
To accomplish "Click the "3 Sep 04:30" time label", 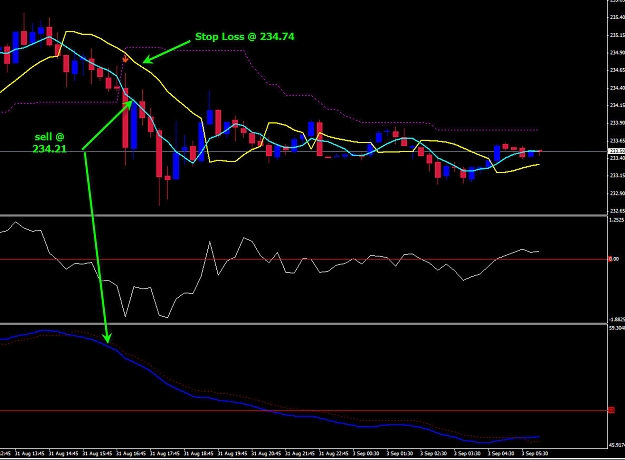I will tap(501, 454).
